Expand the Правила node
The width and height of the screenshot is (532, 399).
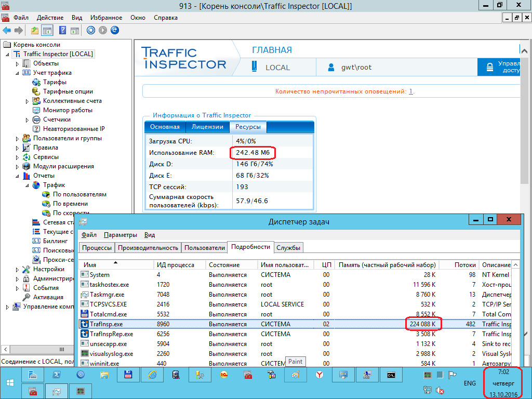(17, 148)
